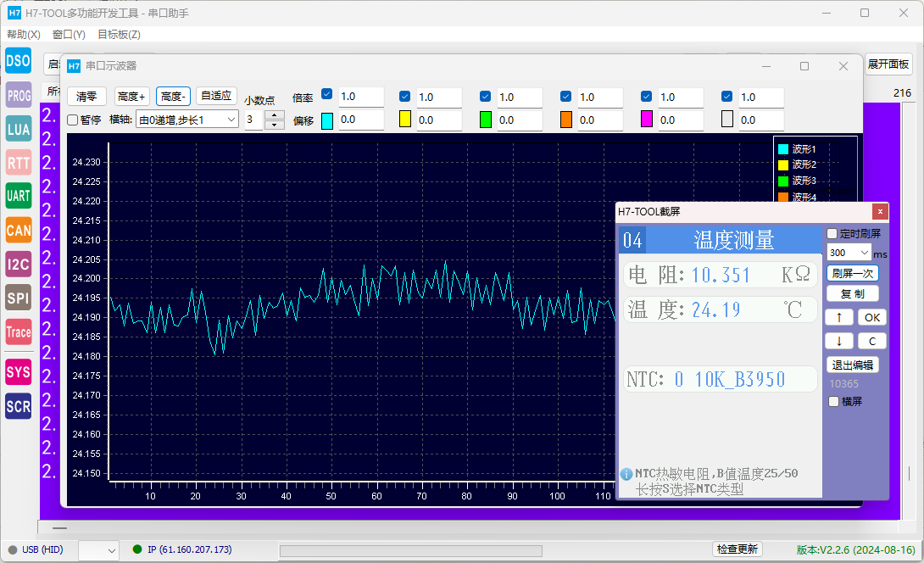The image size is (924, 563).
Task: Disable waveform 1 channel checkbox
Action: click(x=327, y=94)
